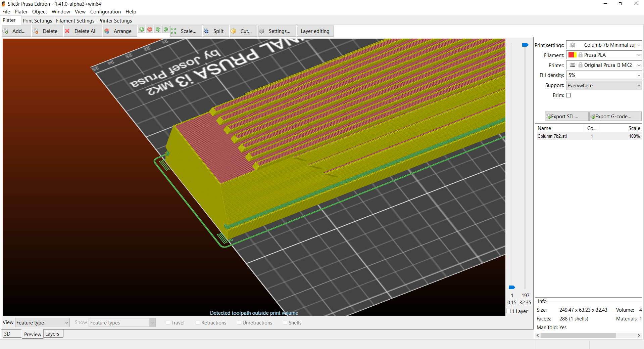
Task: Click the Export G-code button
Action: (615, 117)
